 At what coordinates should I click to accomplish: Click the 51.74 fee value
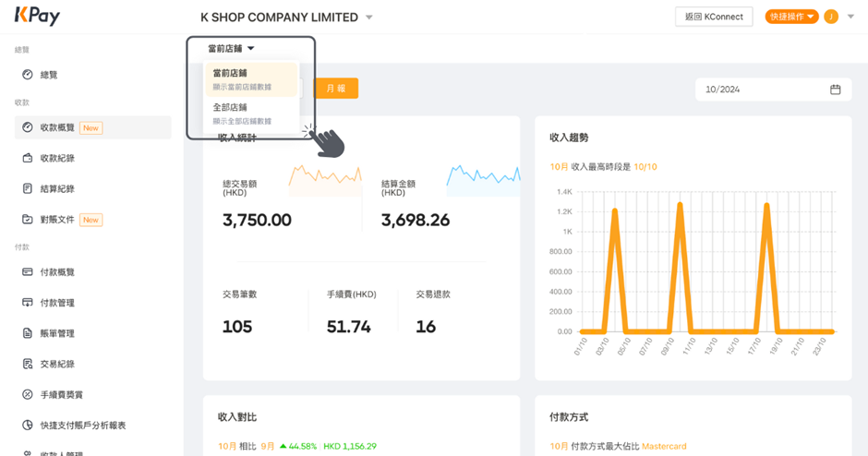349,327
